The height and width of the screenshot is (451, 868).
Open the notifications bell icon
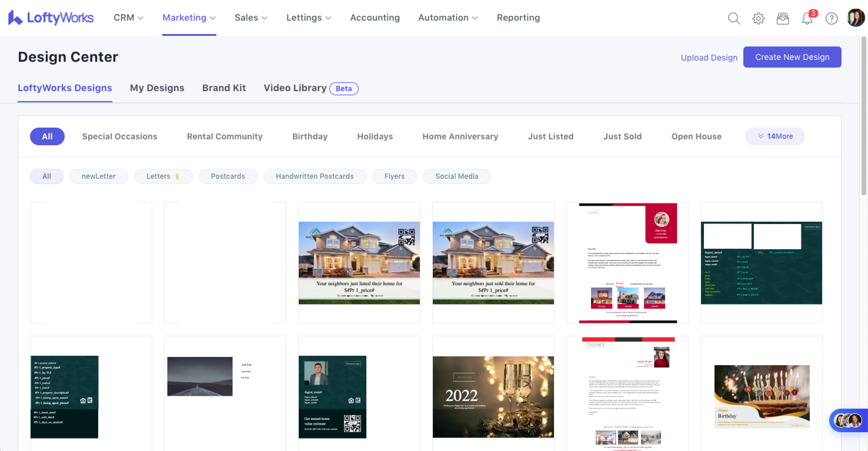click(x=807, y=18)
